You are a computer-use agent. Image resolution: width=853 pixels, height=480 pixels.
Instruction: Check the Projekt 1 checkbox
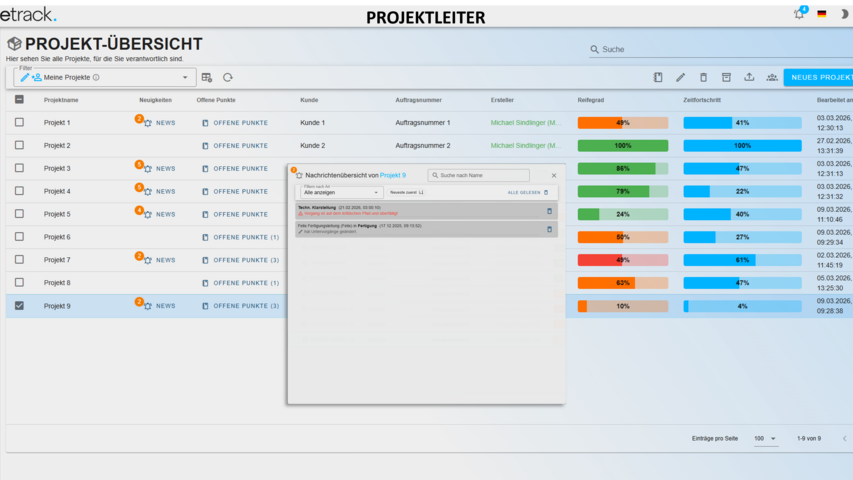(19, 122)
